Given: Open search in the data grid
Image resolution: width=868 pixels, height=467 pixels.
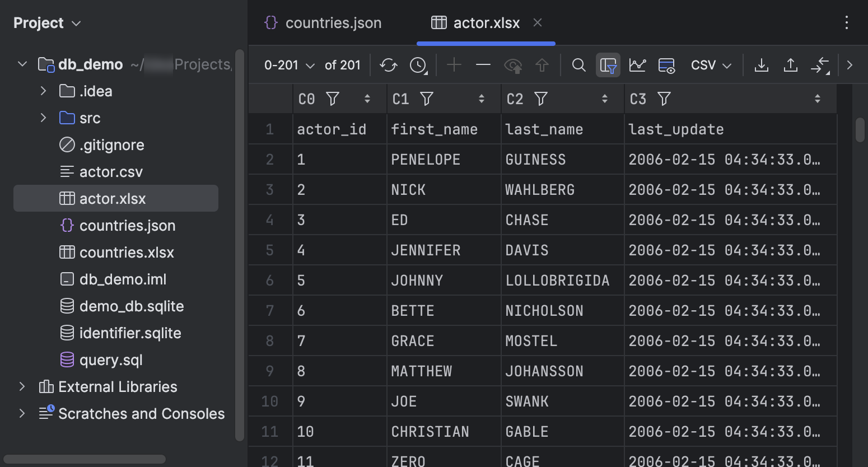Looking at the screenshot, I should pyautogui.click(x=578, y=65).
